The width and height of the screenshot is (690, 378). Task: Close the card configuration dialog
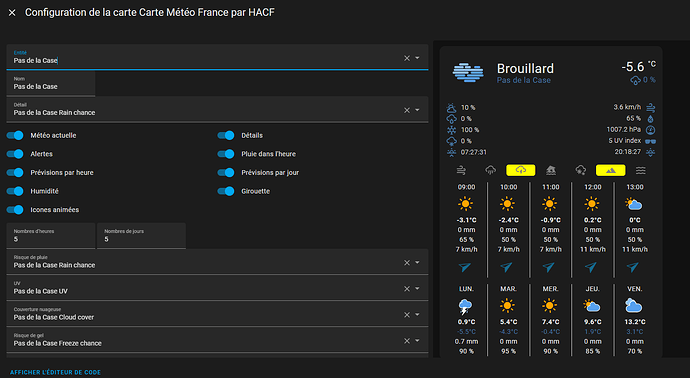click(x=12, y=13)
